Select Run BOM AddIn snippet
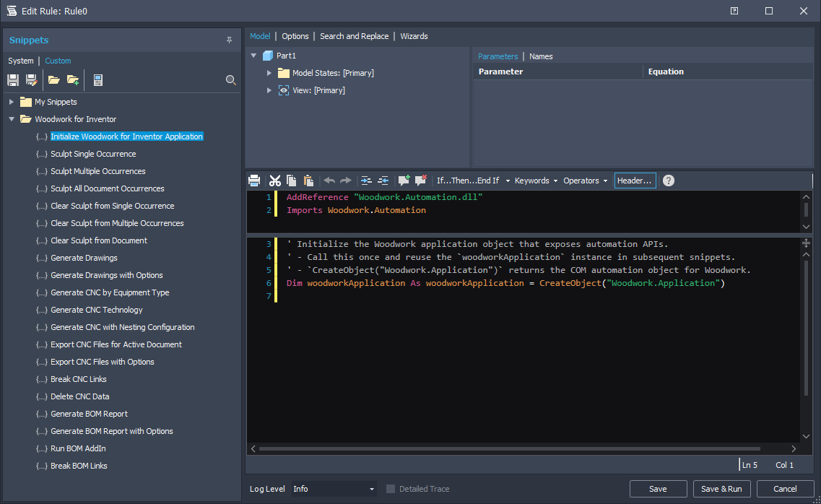This screenshot has width=821, height=504. [x=78, y=448]
